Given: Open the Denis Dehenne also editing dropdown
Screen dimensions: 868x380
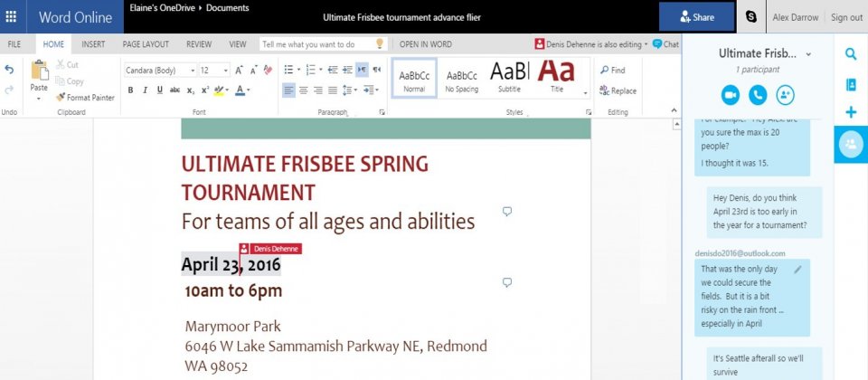Looking at the screenshot, I should 591,44.
